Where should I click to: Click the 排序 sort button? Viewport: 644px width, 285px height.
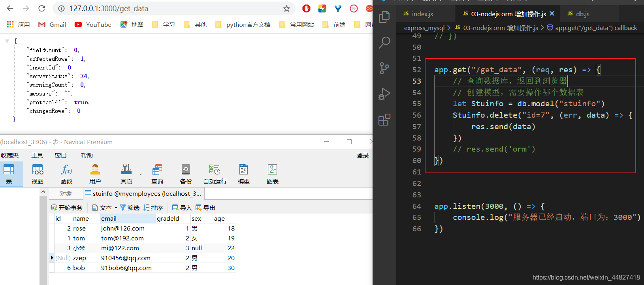pos(153,208)
